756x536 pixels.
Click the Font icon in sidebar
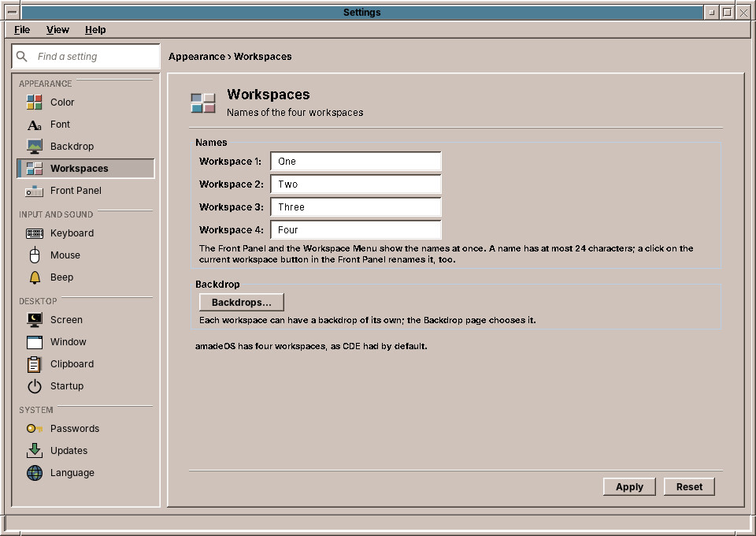click(34, 125)
